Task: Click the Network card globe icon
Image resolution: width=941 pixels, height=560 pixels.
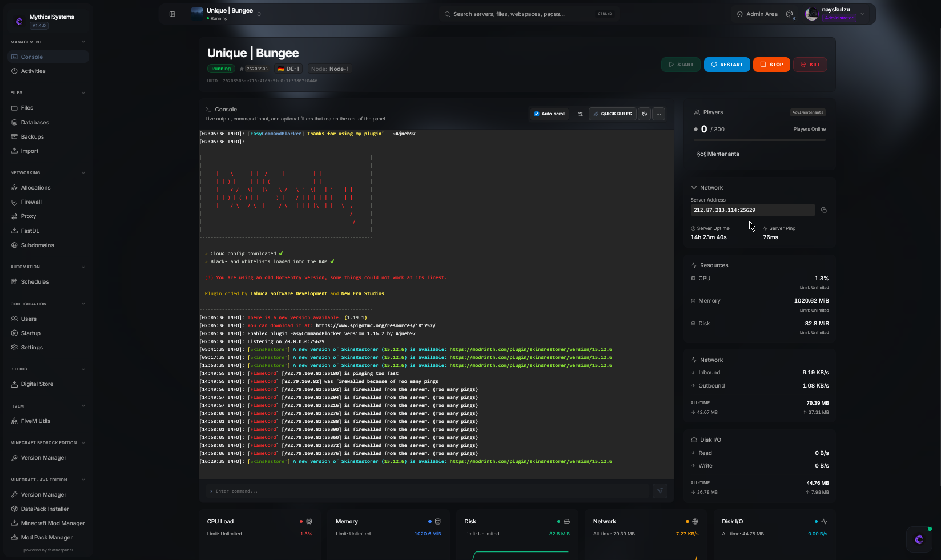Action: tap(695, 522)
